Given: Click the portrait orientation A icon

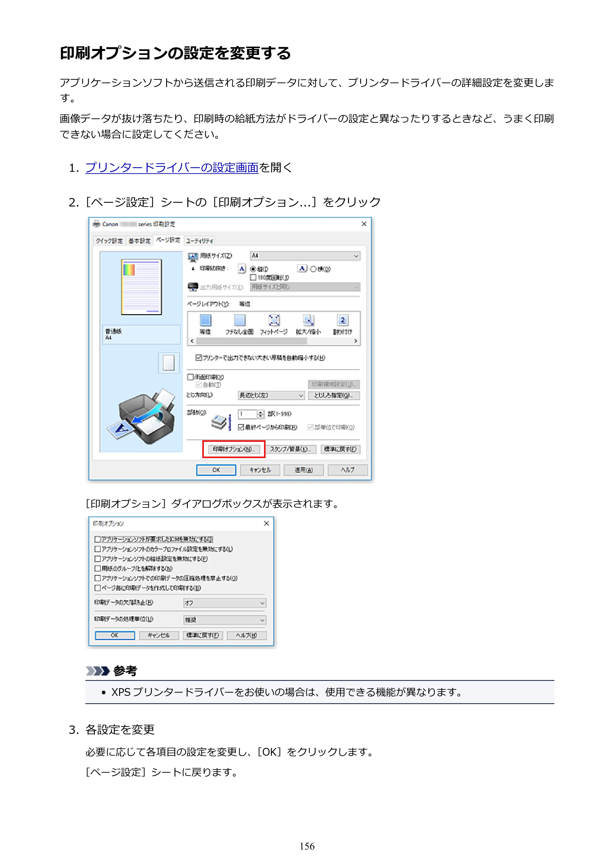Looking at the screenshot, I should click(242, 269).
